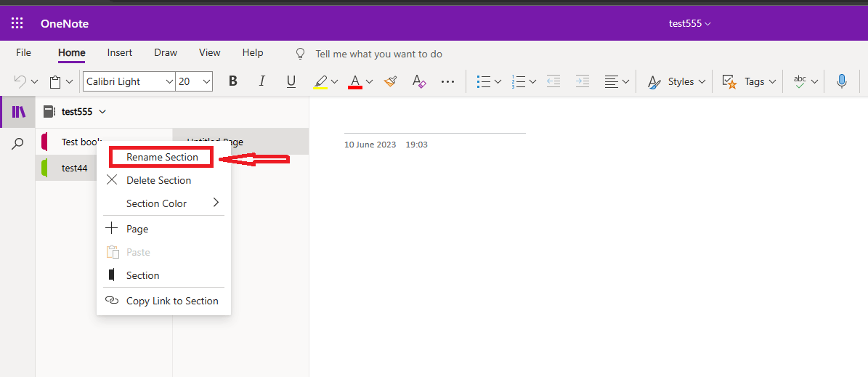Viewport: 868px width, 377px height.
Task: Choose Copy Link to Section
Action: pyautogui.click(x=163, y=301)
